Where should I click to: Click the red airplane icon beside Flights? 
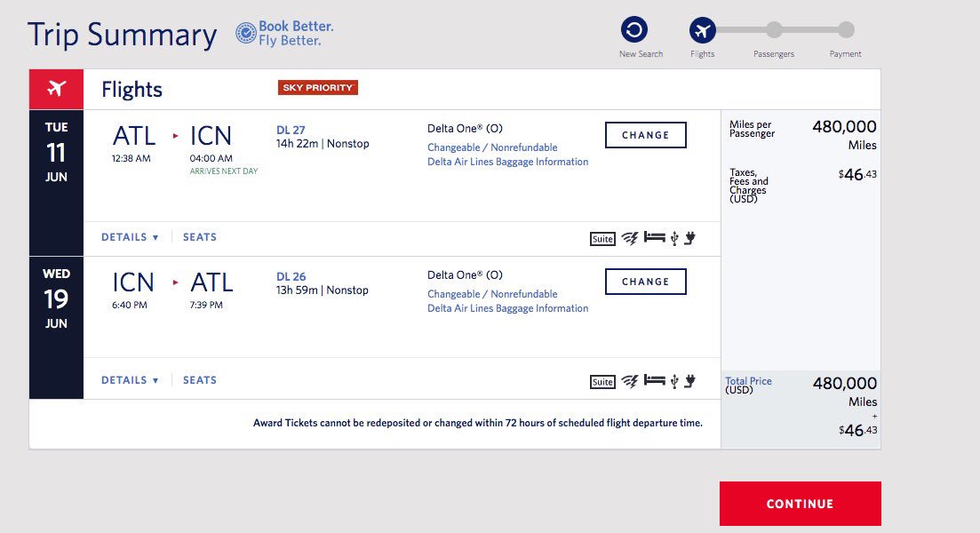(x=56, y=90)
